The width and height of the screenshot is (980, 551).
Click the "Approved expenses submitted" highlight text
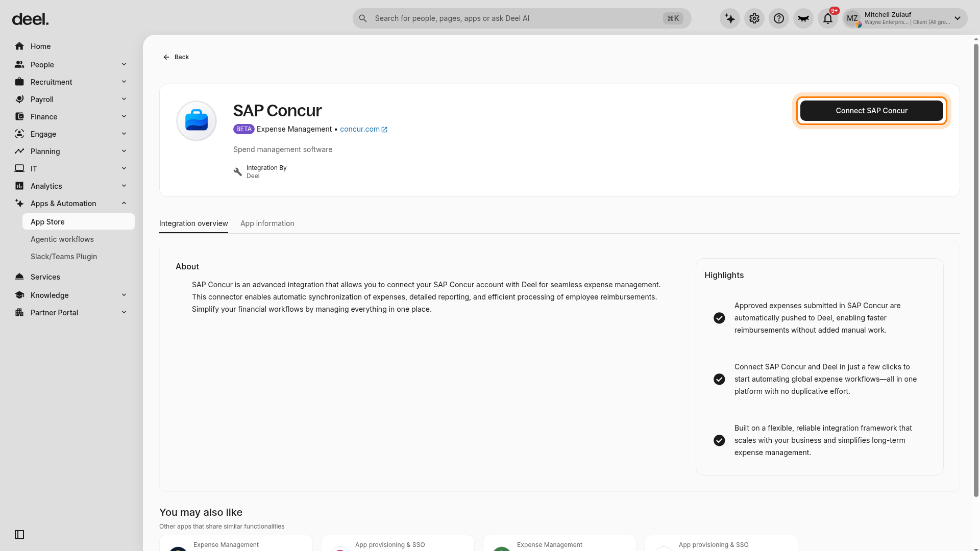click(x=817, y=318)
